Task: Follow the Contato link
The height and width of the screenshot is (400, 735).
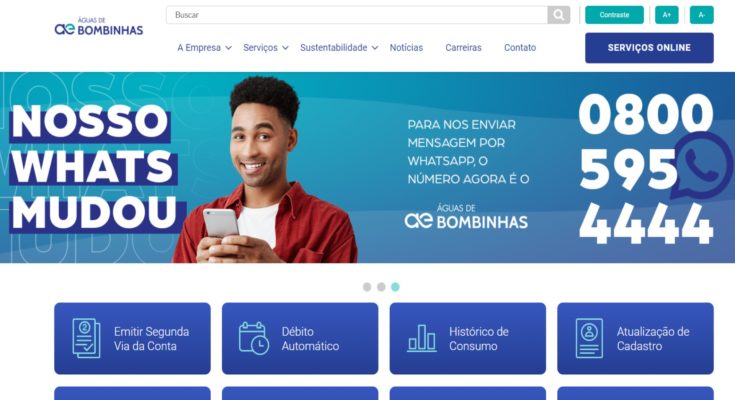Action: click(x=520, y=48)
